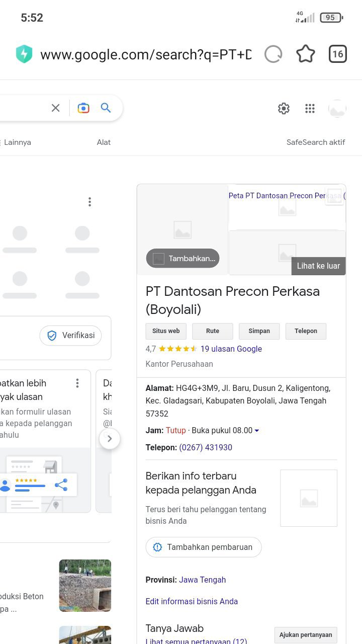This screenshot has width=362, height=644.
Task: Bookmark page with the star icon
Action: click(x=305, y=54)
